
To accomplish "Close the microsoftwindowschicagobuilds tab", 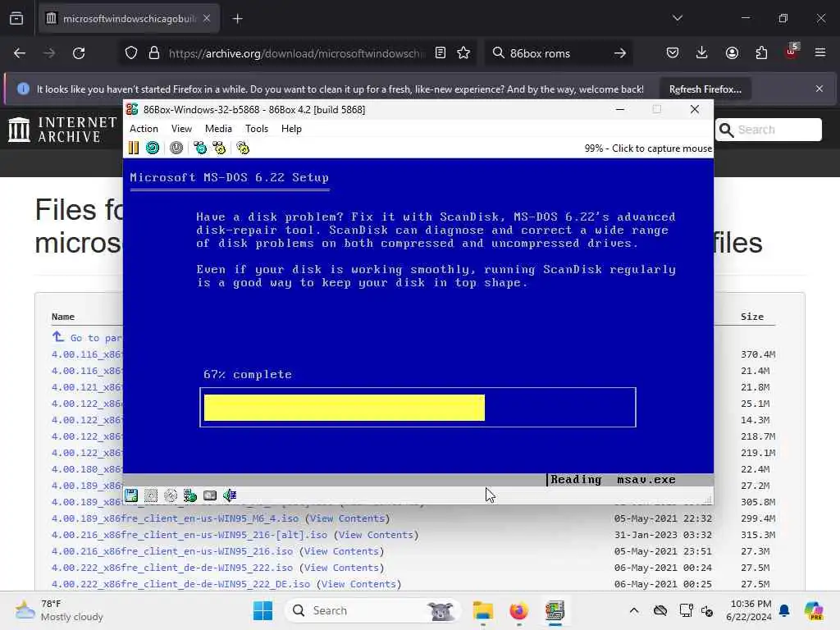I will click(x=207, y=19).
